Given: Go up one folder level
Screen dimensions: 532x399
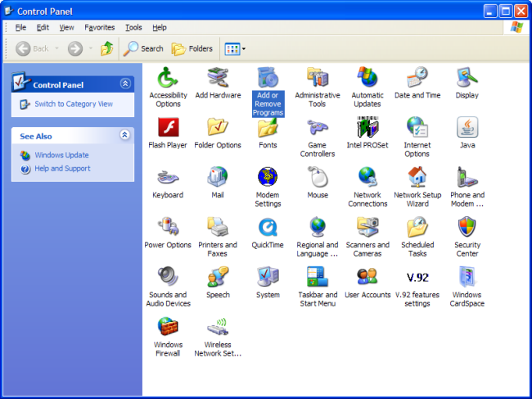Looking at the screenshot, I should (106, 48).
